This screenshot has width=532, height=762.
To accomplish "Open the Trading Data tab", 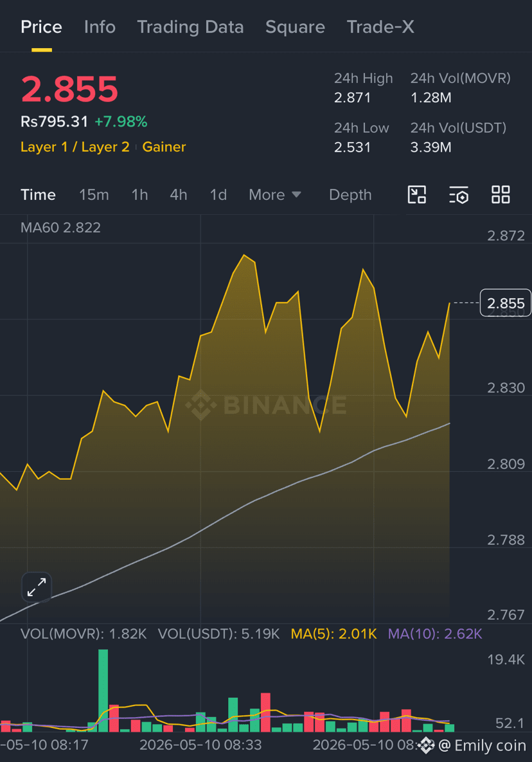I will [190, 27].
